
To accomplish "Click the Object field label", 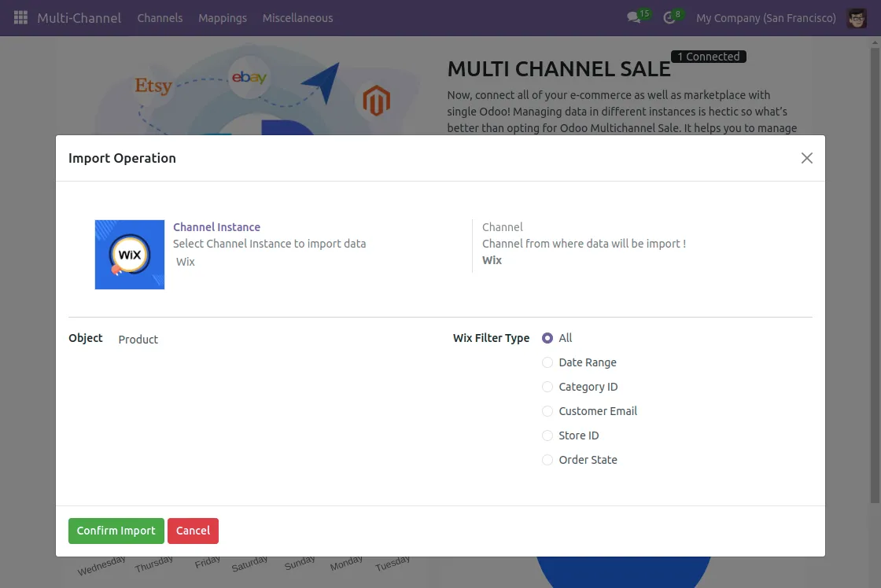I will (86, 338).
